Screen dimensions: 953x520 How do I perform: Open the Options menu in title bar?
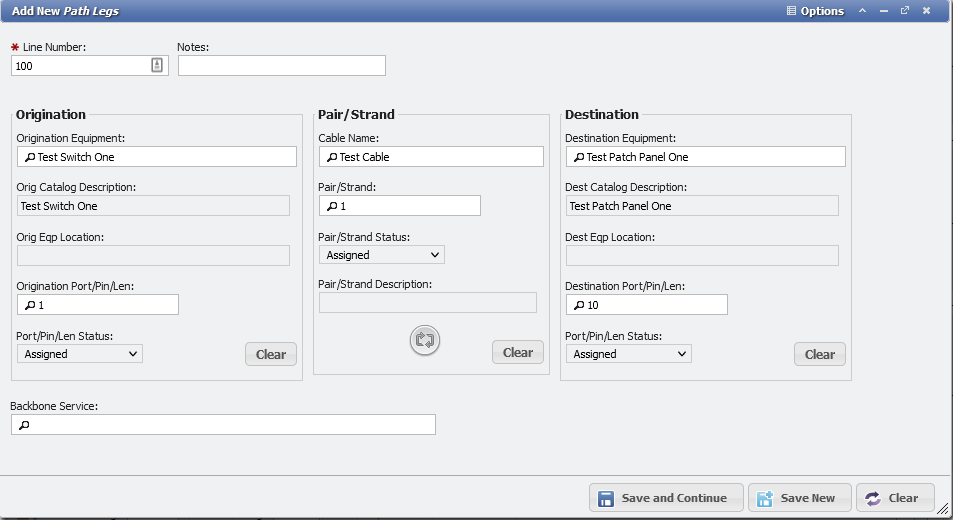coord(815,11)
